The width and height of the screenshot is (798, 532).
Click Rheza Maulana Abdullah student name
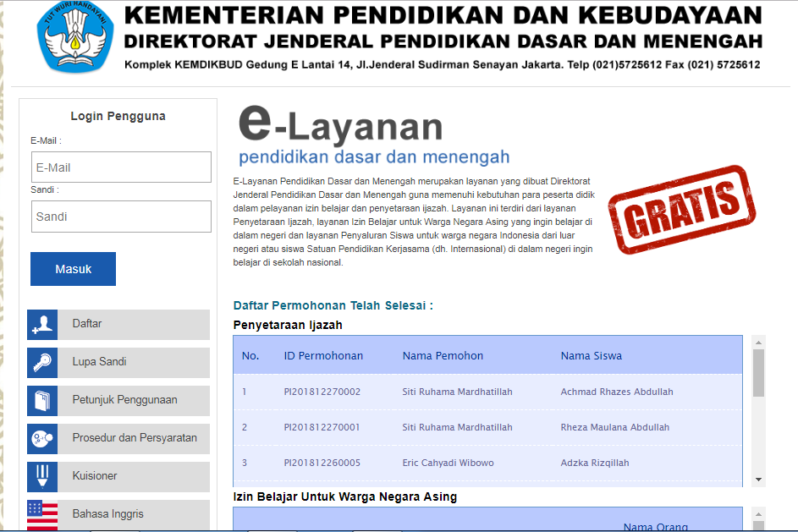(614, 427)
